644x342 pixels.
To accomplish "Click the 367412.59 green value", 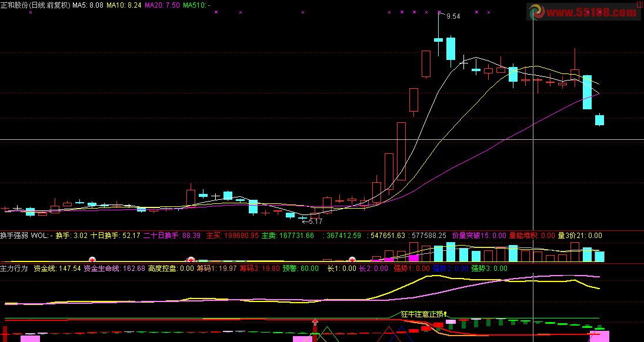I will [342, 236].
